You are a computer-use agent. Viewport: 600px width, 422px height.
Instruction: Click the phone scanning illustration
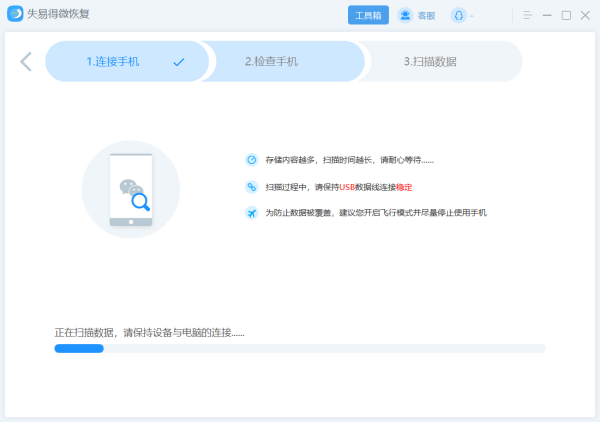(131, 189)
